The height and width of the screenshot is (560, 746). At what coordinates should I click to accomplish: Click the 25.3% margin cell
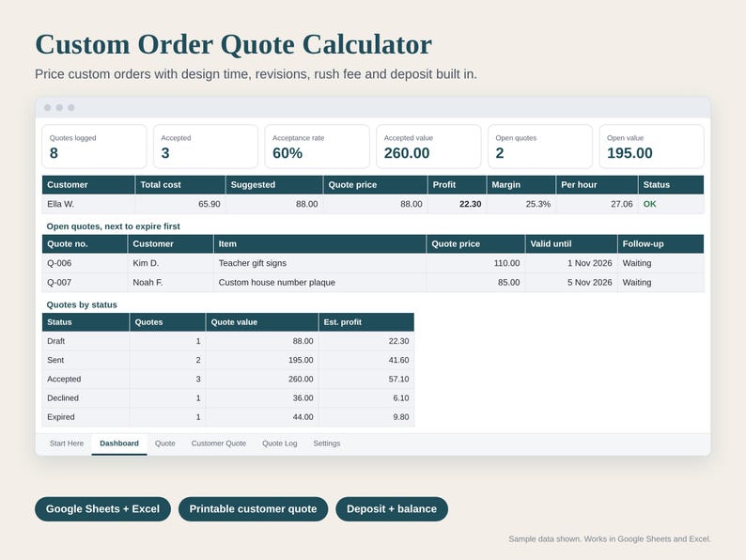[521, 204]
